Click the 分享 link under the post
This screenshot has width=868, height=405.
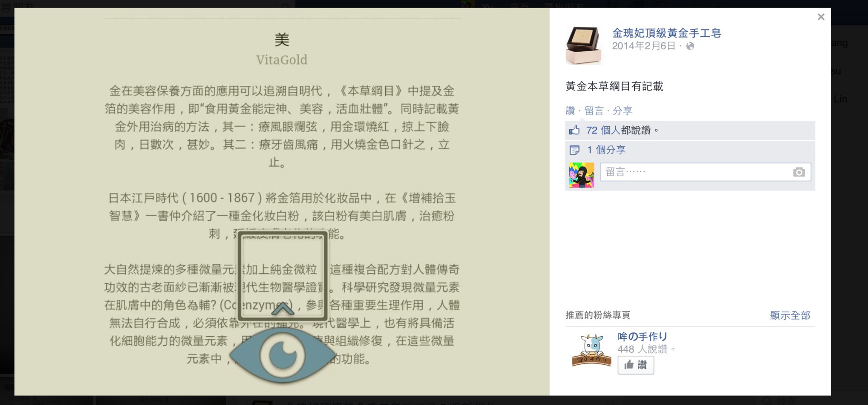click(623, 110)
